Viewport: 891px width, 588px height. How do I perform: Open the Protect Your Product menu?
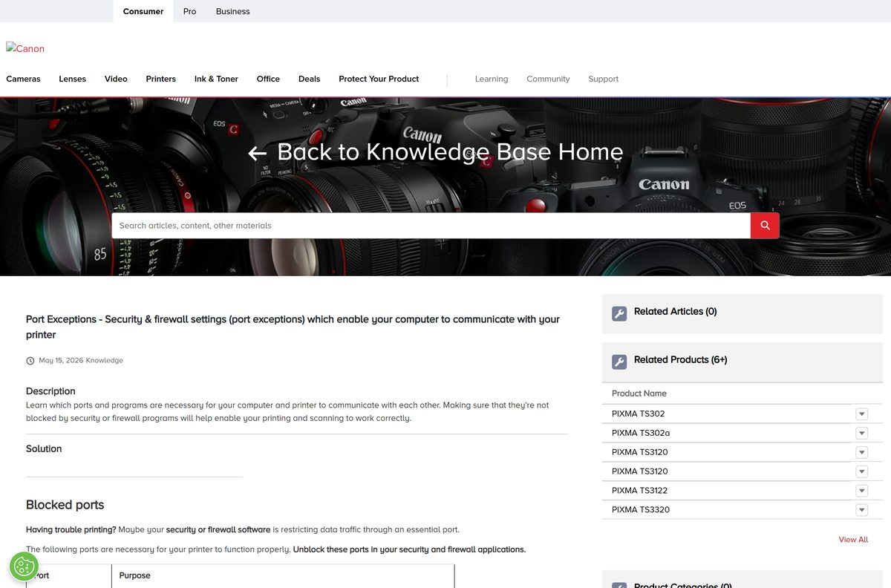coord(379,79)
